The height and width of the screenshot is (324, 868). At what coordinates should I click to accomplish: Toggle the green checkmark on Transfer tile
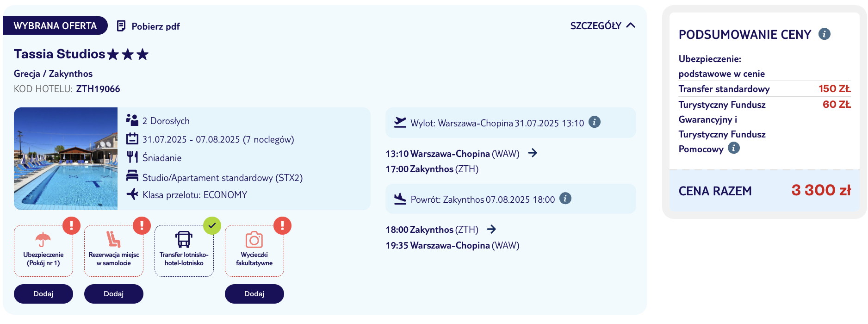tap(212, 226)
